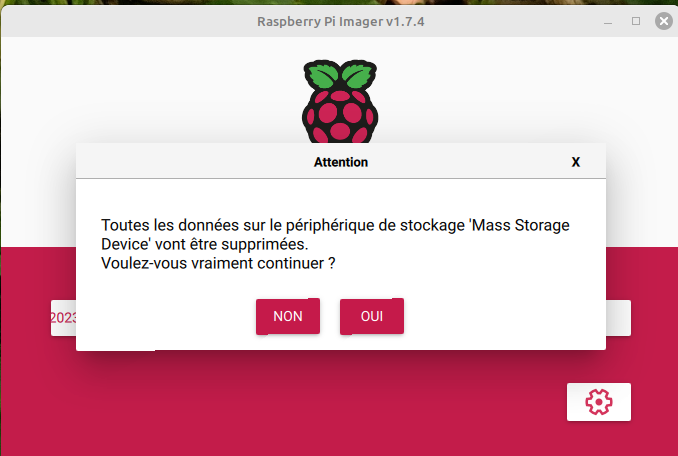Click empty dialog area right of OUI
The image size is (678, 456).
502,316
